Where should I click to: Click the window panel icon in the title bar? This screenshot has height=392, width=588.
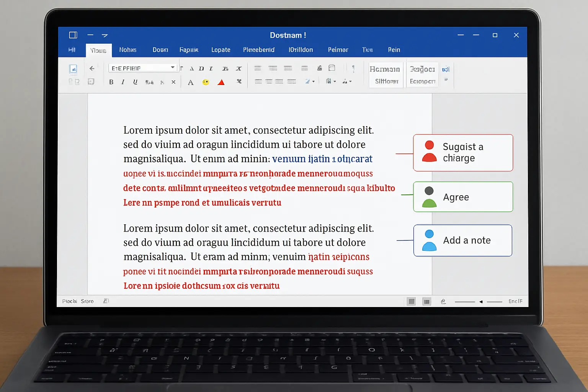(73, 35)
